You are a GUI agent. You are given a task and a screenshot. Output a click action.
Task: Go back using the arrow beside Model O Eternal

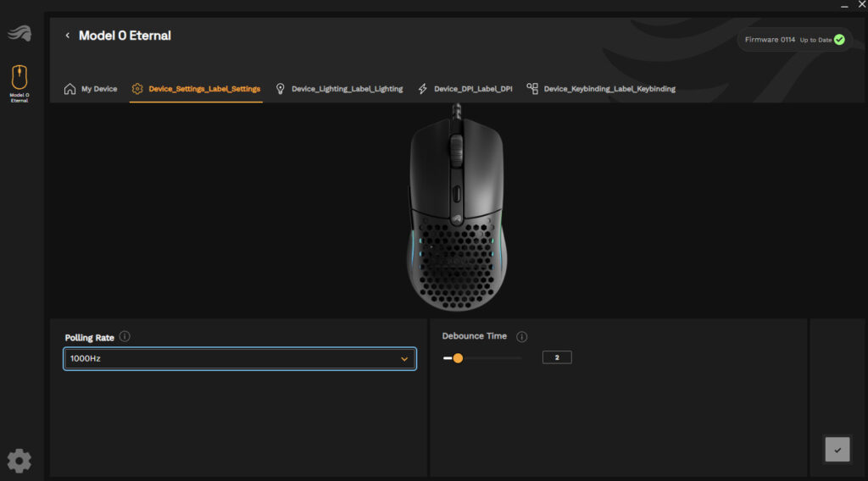(68, 36)
